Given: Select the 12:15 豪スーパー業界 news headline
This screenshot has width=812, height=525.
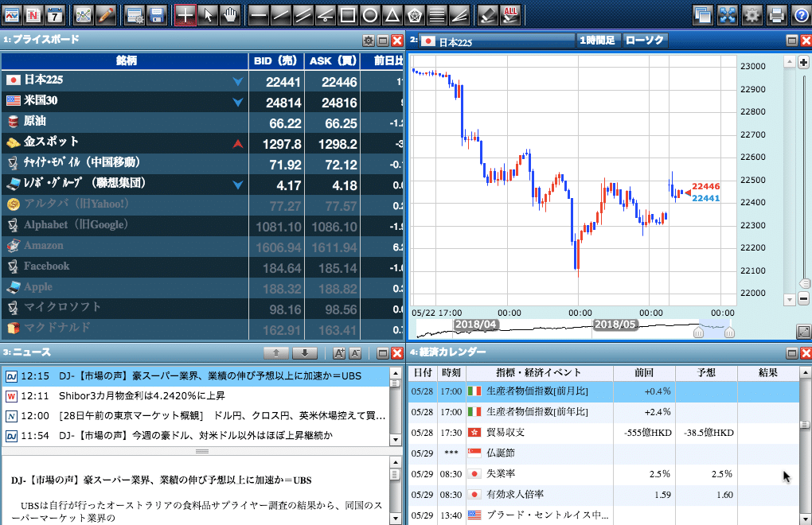Looking at the screenshot, I should [x=195, y=376].
